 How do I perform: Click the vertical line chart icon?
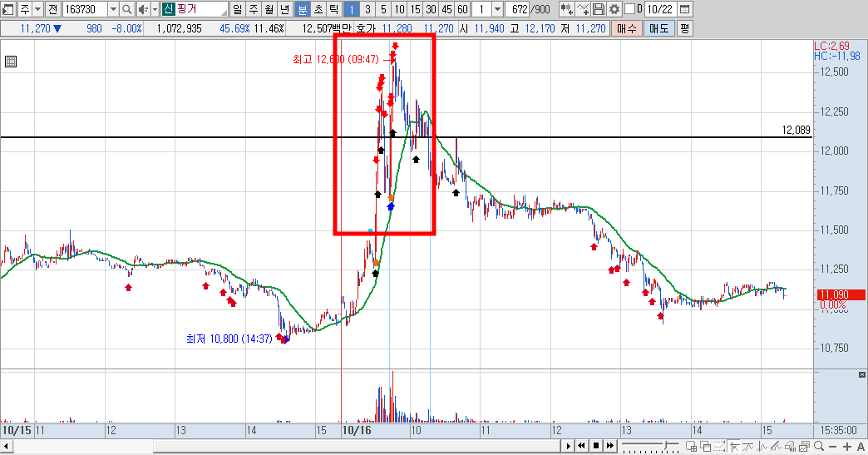(x=762, y=446)
